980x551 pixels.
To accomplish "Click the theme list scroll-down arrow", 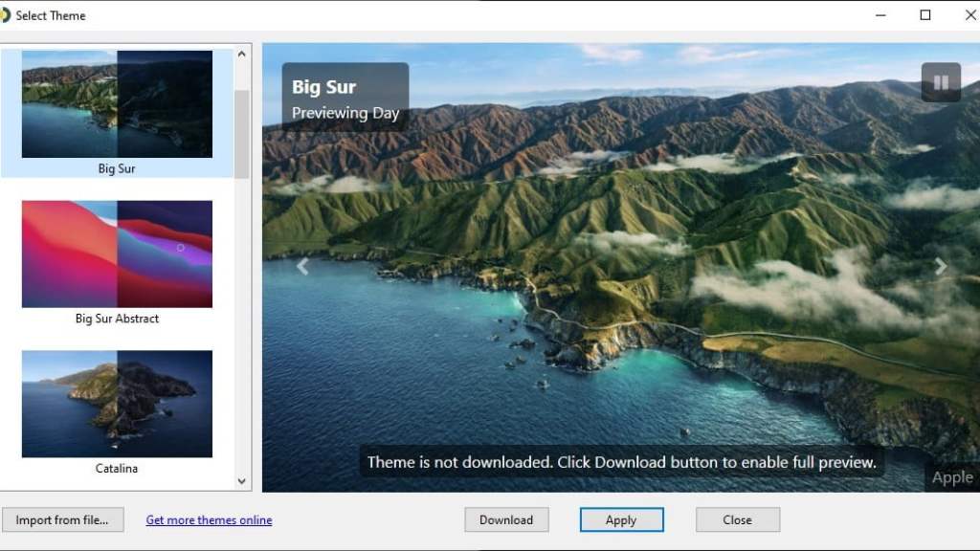I will point(242,481).
